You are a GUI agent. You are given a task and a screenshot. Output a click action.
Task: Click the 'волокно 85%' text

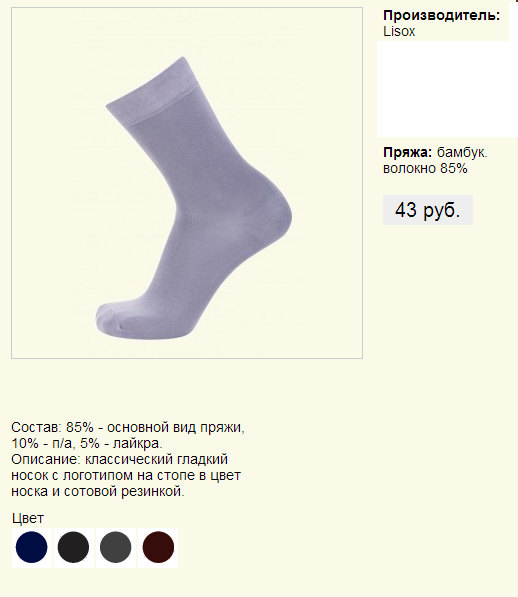(x=425, y=168)
